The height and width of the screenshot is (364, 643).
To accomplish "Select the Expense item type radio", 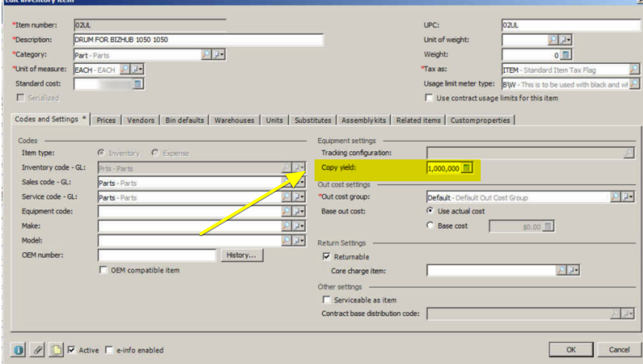I will point(155,152).
